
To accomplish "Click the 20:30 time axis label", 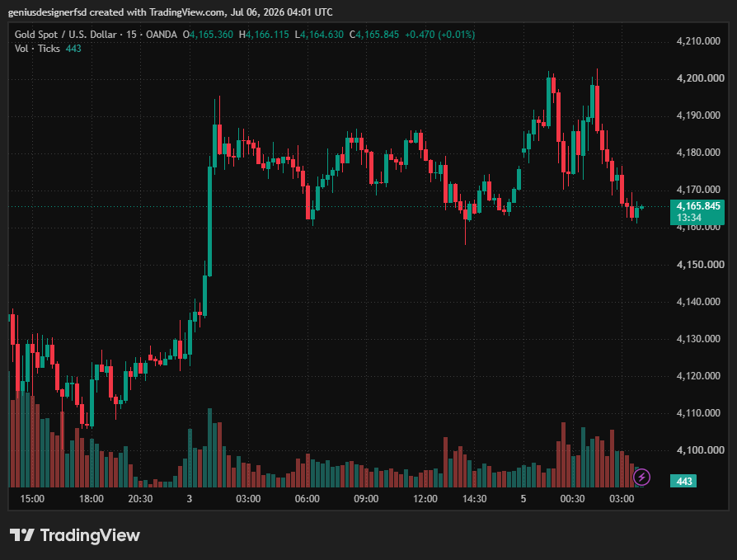I will [140, 498].
